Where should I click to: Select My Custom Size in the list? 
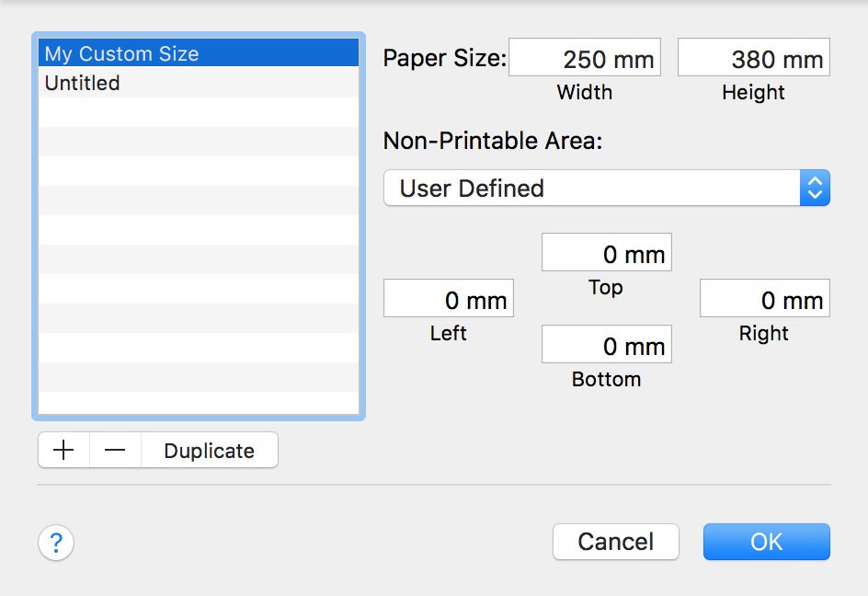click(x=199, y=53)
